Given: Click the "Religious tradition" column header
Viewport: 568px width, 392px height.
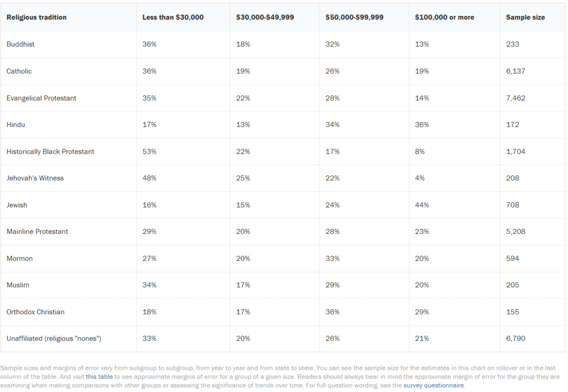Looking at the screenshot, I should [37, 17].
